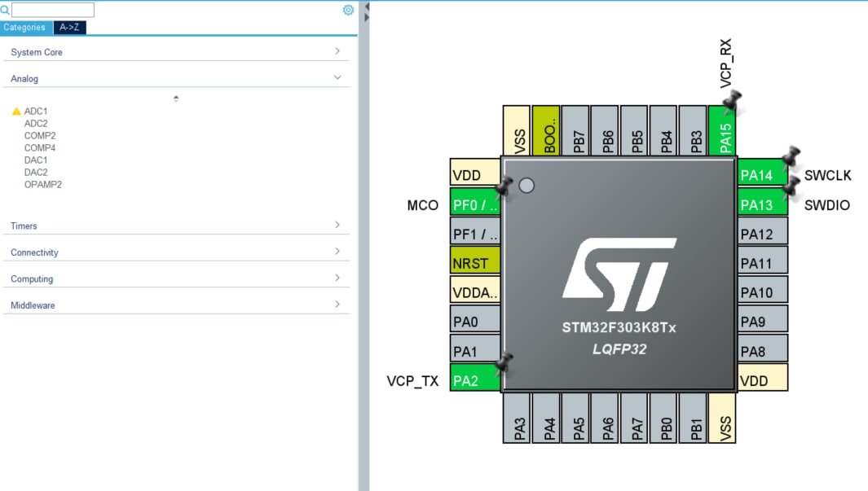Select COMP4 peripheral

point(40,147)
